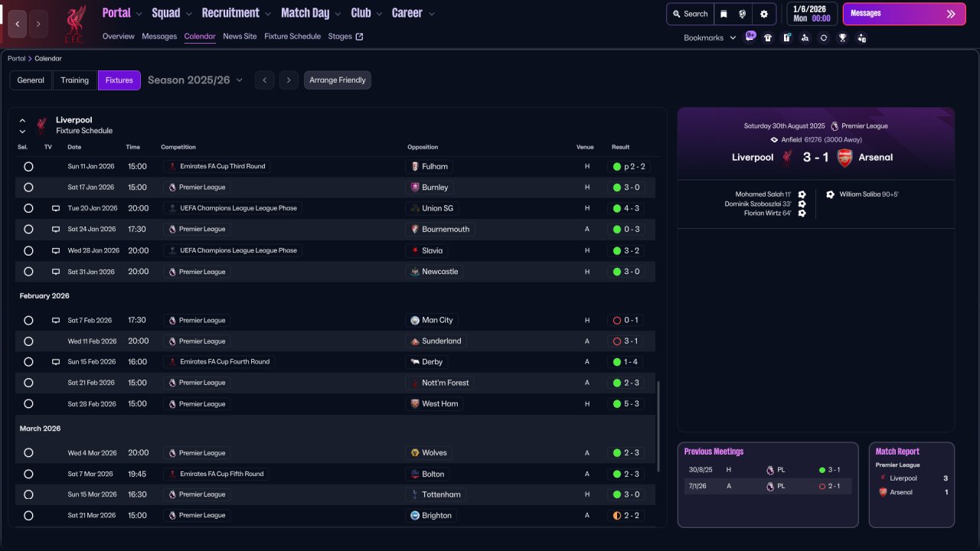Click the fixture list vertical scrollbar
Viewport: 980px width, 551px height.
pyautogui.click(x=658, y=426)
